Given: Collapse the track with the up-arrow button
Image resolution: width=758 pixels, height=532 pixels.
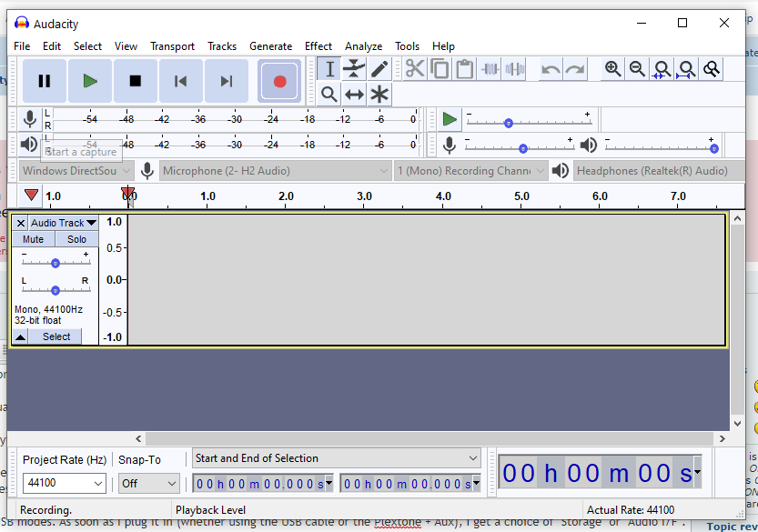Looking at the screenshot, I should [20, 336].
